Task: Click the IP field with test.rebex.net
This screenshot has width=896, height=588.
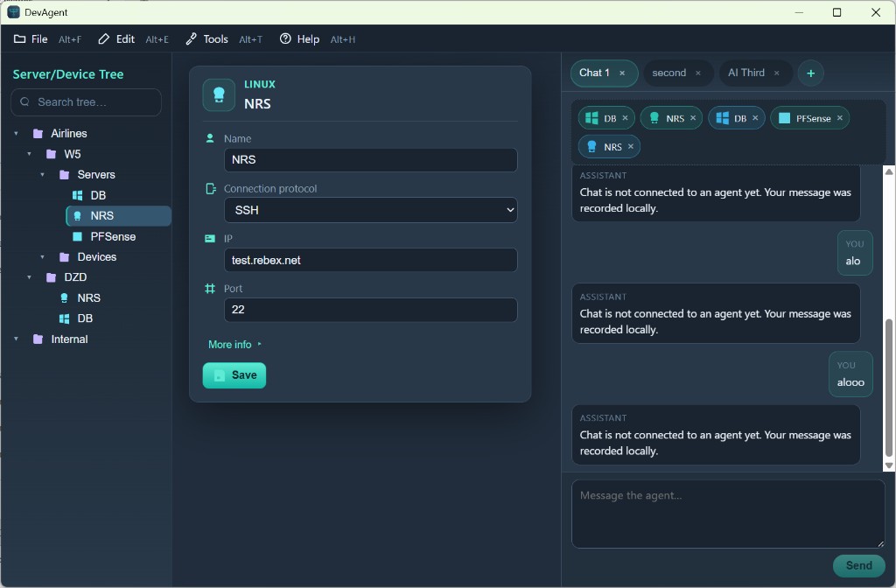Action: (370, 260)
